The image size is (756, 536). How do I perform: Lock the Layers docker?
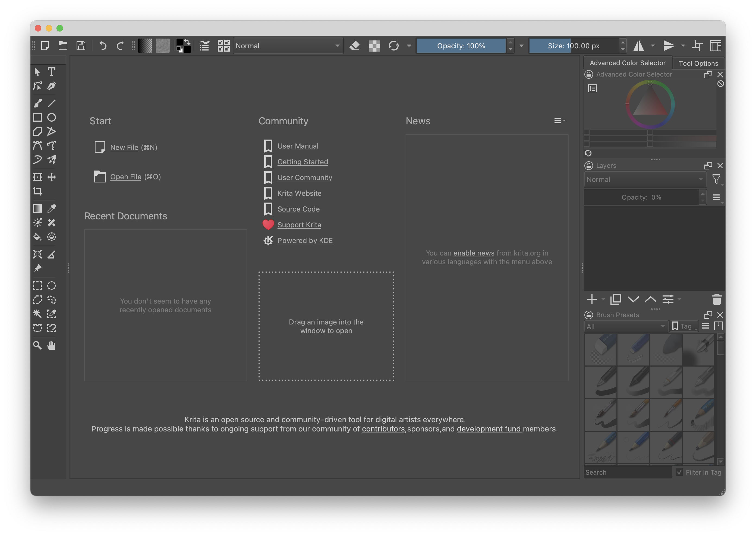pyautogui.click(x=588, y=165)
